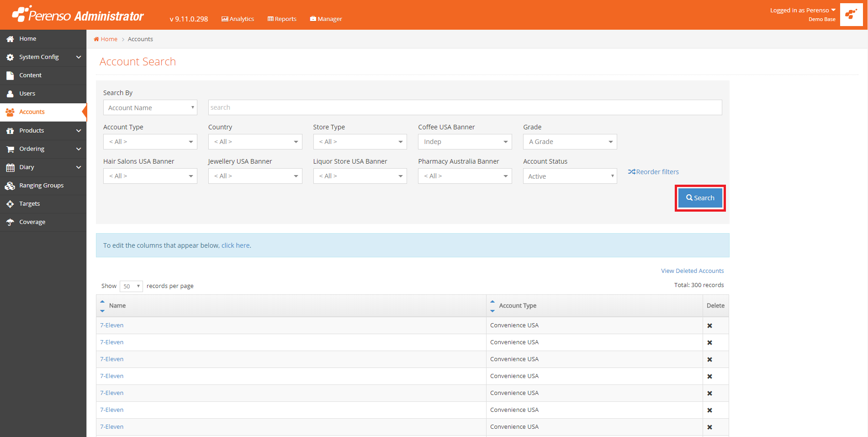Open the first 7-Eleven account link

[x=112, y=325]
